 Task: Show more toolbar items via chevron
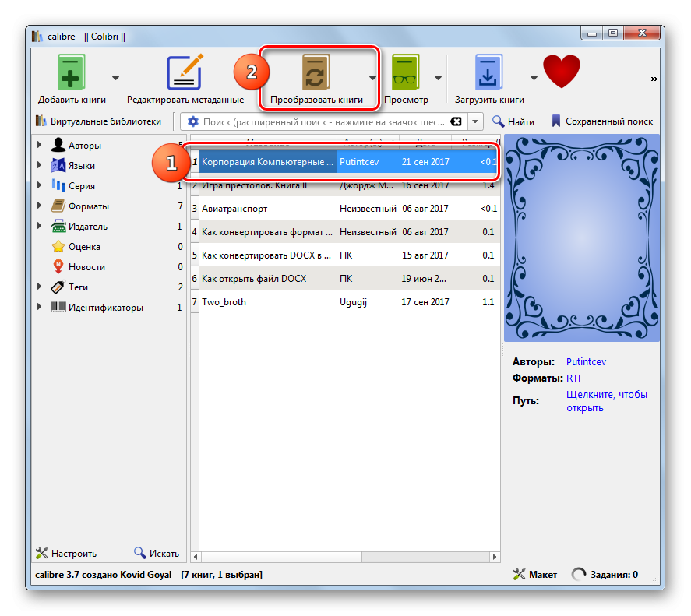[x=654, y=79]
